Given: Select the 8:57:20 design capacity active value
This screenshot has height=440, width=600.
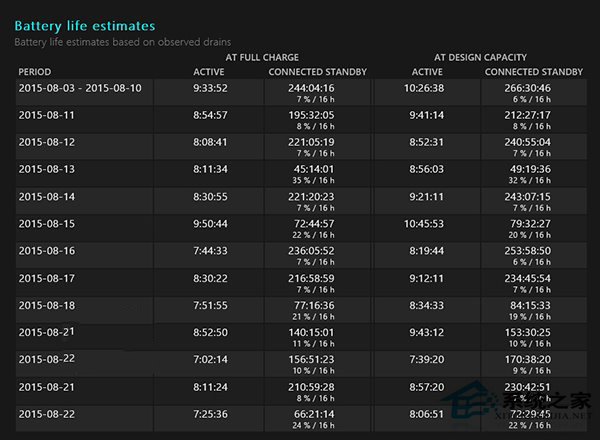Looking at the screenshot, I should (x=426, y=385).
